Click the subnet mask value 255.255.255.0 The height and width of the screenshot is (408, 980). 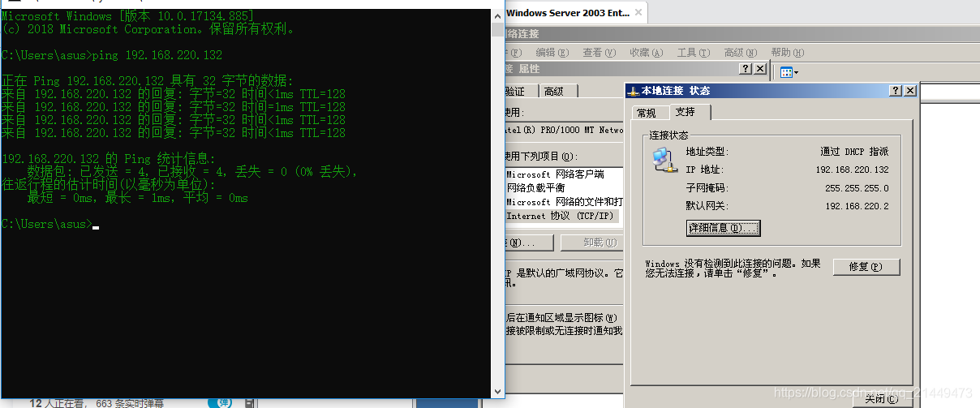(x=857, y=188)
